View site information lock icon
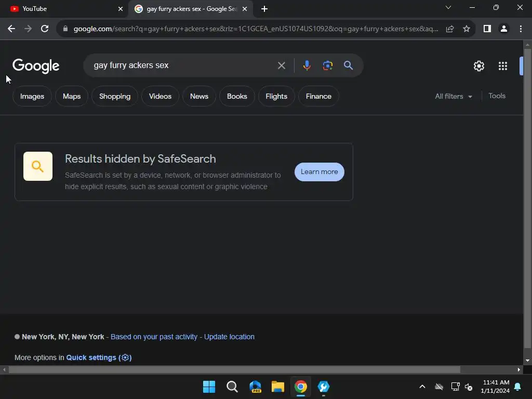532x399 pixels. (x=65, y=29)
